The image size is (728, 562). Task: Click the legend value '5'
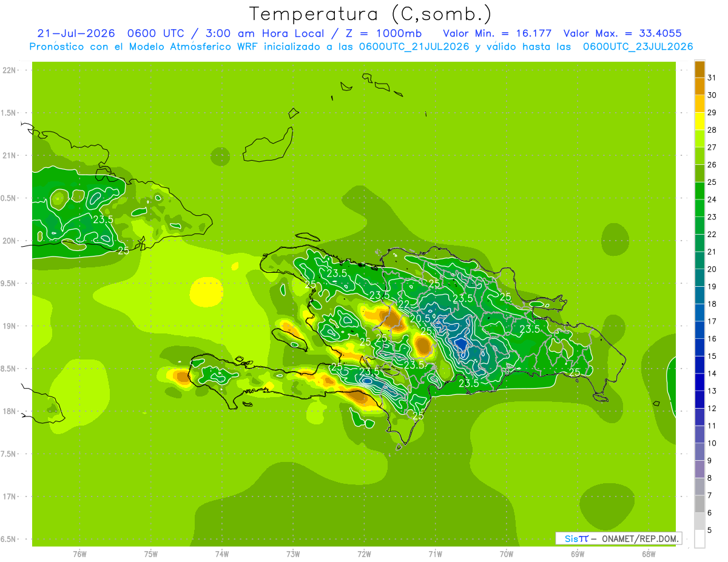pos(710,530)
